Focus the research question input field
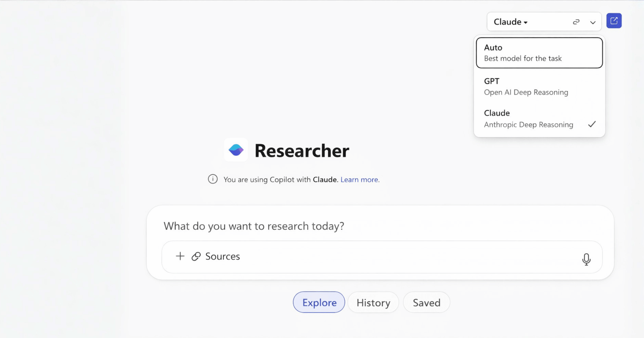The image size is (644, 338). [322, 226]
